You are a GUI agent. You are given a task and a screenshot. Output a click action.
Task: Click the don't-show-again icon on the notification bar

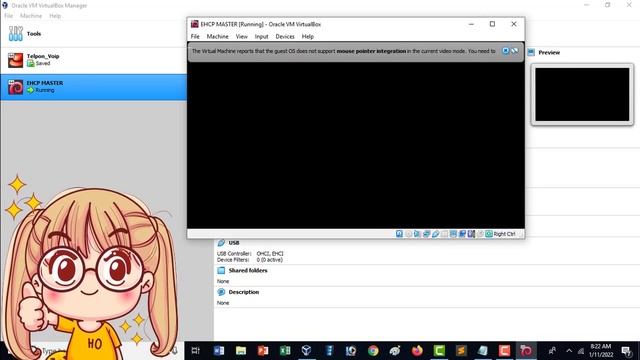click(515, 51)
